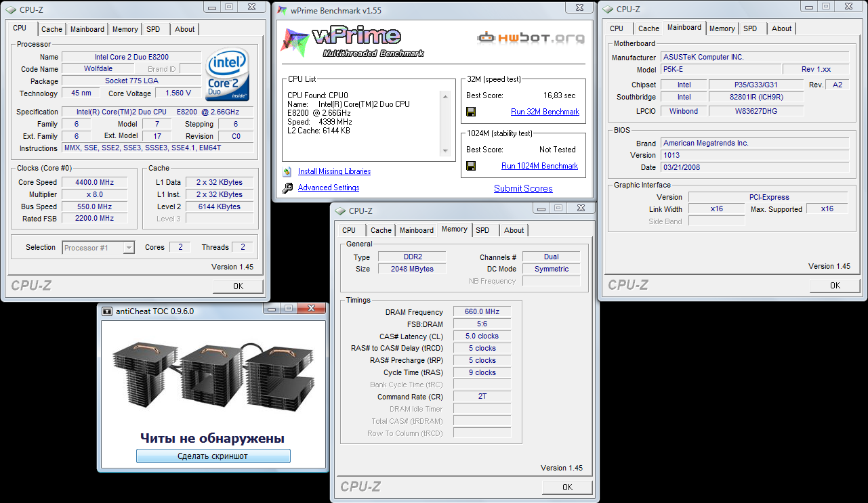The height and width of the screenshot is (503, 868).
Task: Open Install Missing Libraries link
Action: point(334,172)
